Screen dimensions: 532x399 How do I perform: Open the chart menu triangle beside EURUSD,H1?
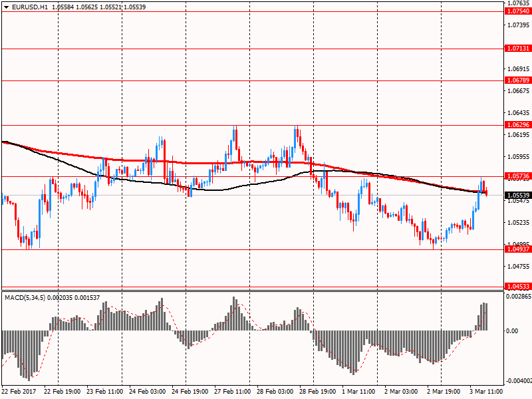tap(6, 7)
